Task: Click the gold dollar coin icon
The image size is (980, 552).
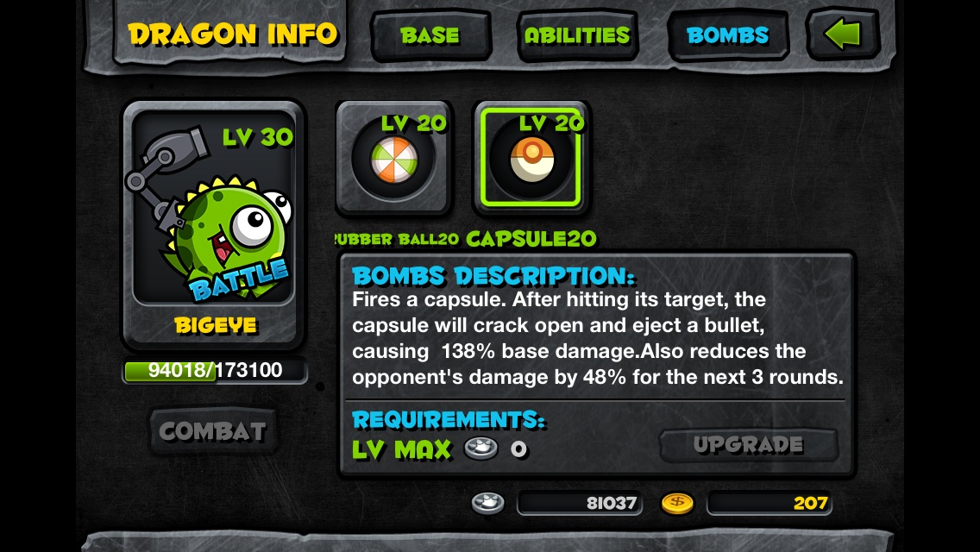Action: click(x=677, y=503)
